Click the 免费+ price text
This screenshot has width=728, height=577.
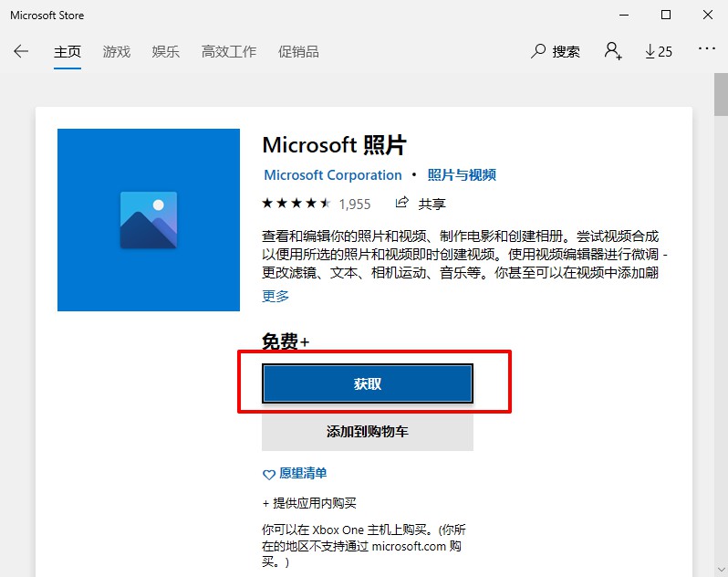285,342
